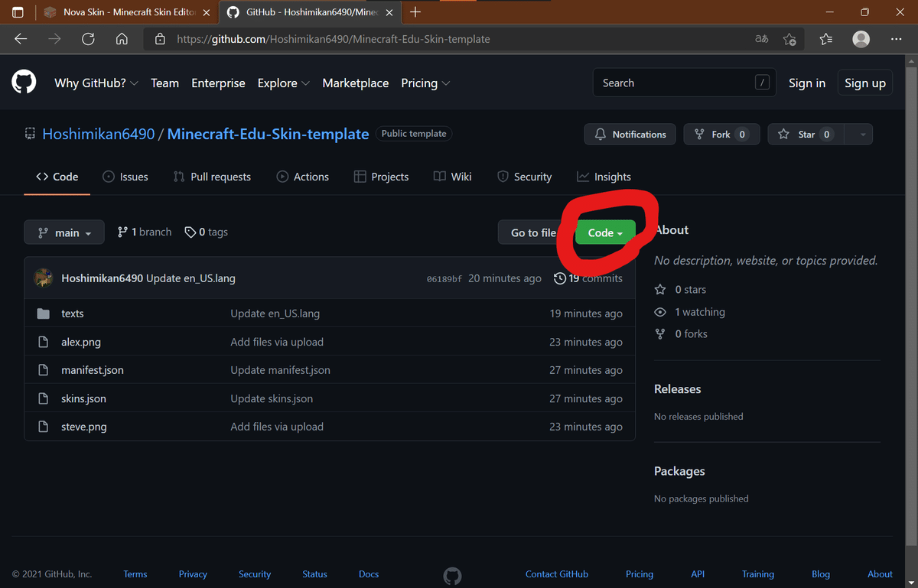Switch to the Issues tab
This screenshot has width=918, height=588.
point(125,177)
